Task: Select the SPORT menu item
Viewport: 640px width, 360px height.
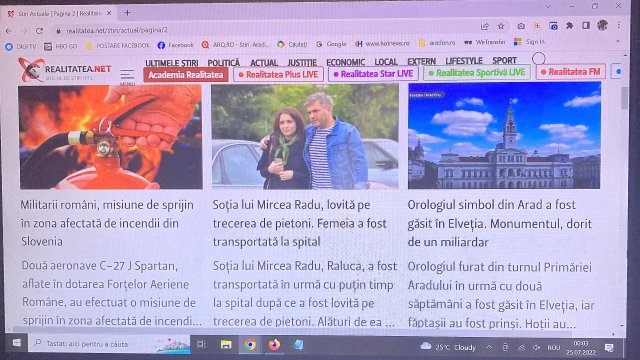Action: click(x=504, y=61)
